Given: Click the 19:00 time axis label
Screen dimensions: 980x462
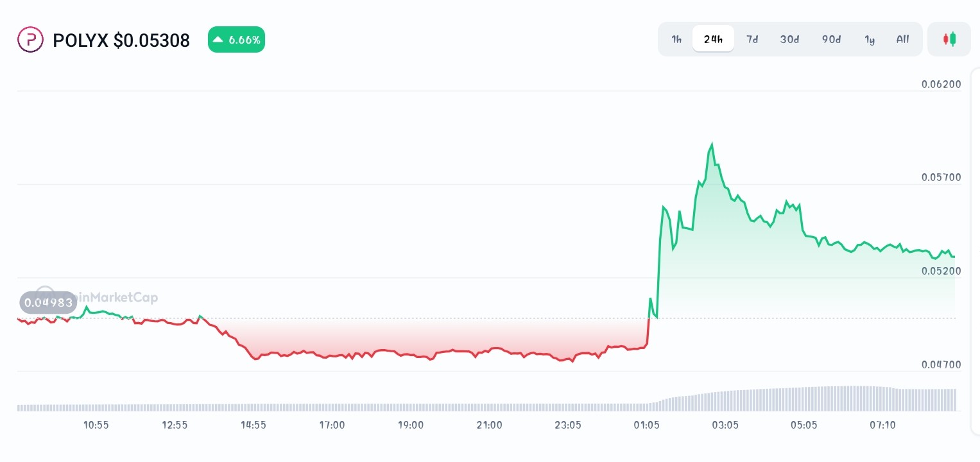Looking at the screenshot, I should (411, 425).
